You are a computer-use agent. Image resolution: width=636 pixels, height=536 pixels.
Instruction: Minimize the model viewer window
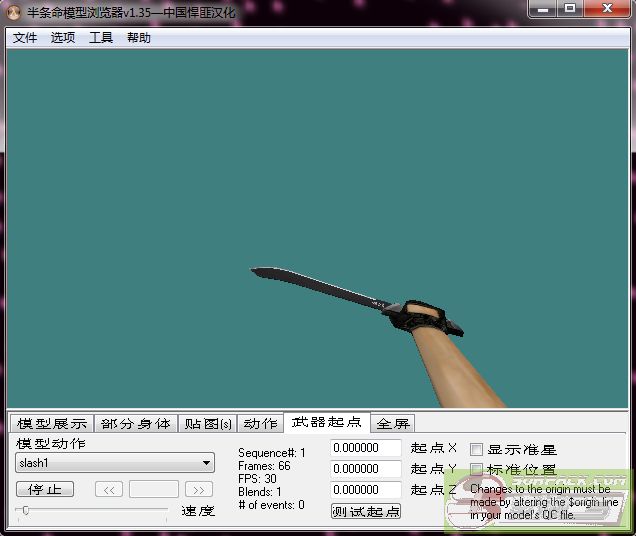(543, 9)
